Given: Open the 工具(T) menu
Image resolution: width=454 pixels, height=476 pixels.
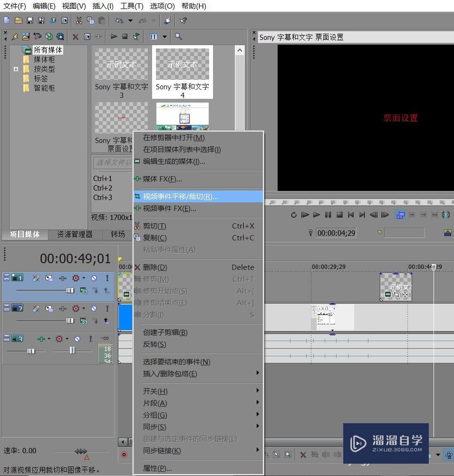Looking at the screenshot, I should click(x=132, y=6).
